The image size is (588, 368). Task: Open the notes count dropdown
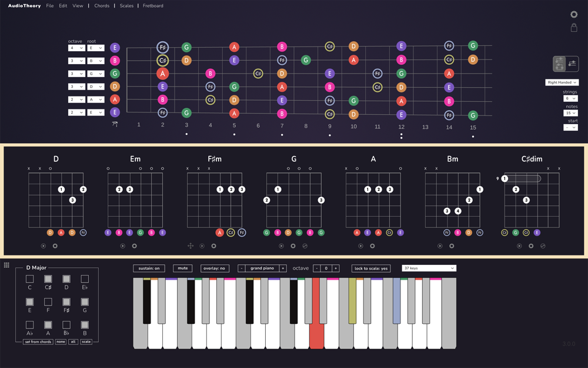(570, 113)
